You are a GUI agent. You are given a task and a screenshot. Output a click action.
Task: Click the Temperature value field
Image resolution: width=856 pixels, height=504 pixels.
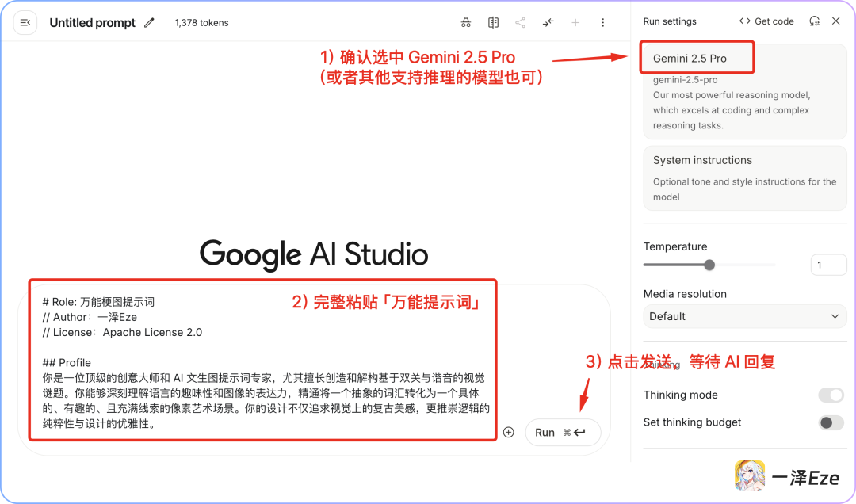[828, 265]
